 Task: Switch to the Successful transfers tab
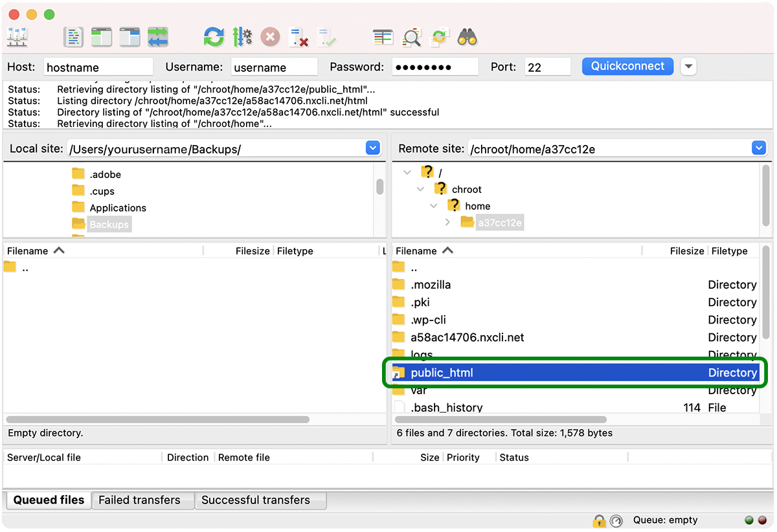(260, 500)
